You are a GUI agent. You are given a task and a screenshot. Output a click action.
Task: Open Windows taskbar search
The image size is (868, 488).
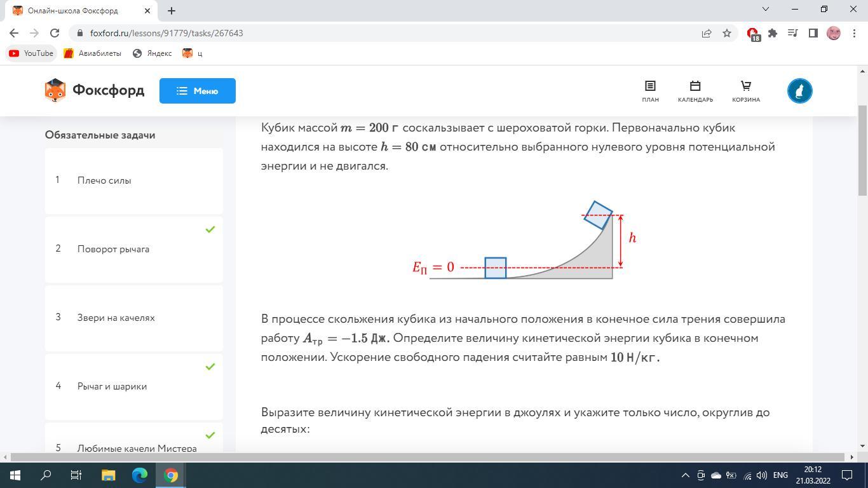click(x=46, y=475)
